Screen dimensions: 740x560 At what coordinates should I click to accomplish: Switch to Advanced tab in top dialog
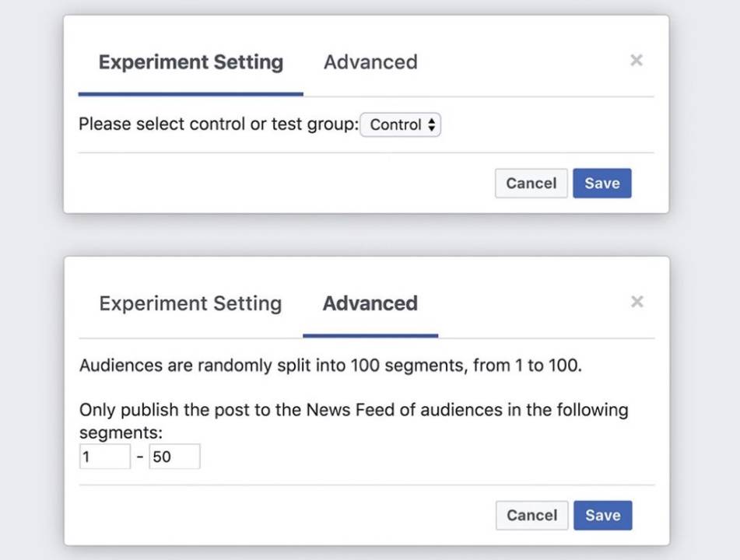[x=370, y=62]
